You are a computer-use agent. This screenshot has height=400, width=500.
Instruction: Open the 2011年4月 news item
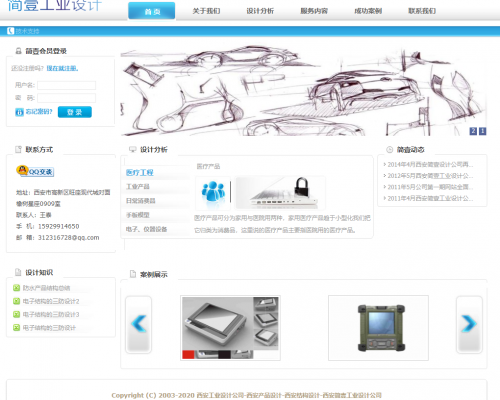(430, 198)
